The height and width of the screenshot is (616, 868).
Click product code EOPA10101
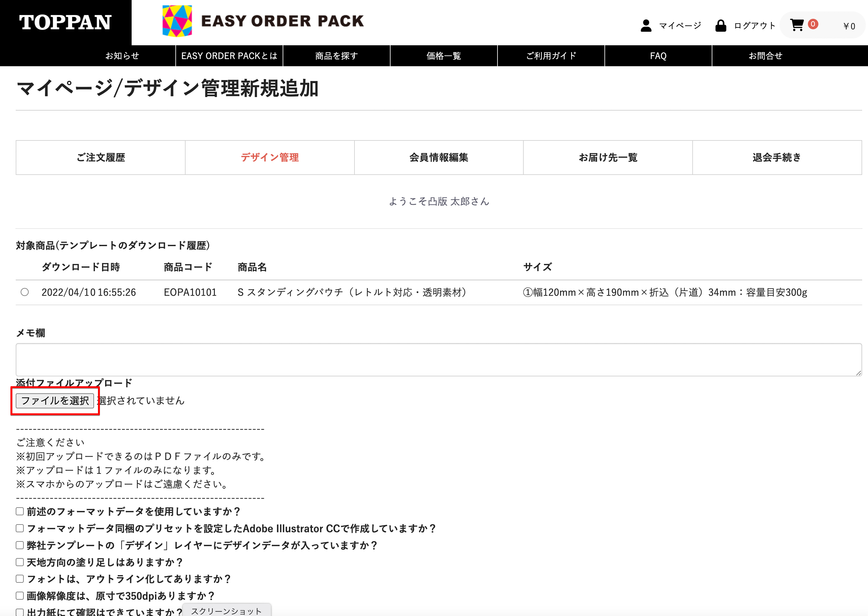click(190, 293)
